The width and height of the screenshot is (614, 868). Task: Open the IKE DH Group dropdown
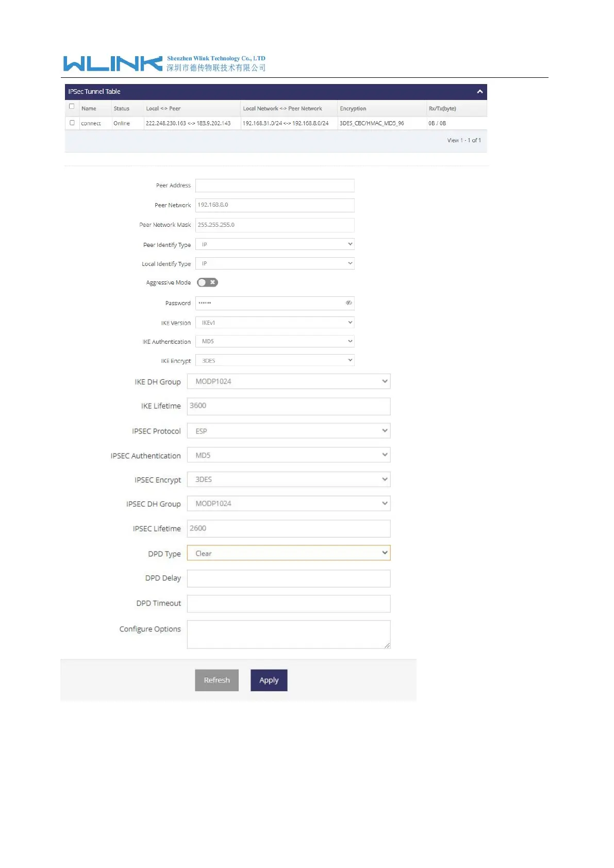(x=289, y=381)
